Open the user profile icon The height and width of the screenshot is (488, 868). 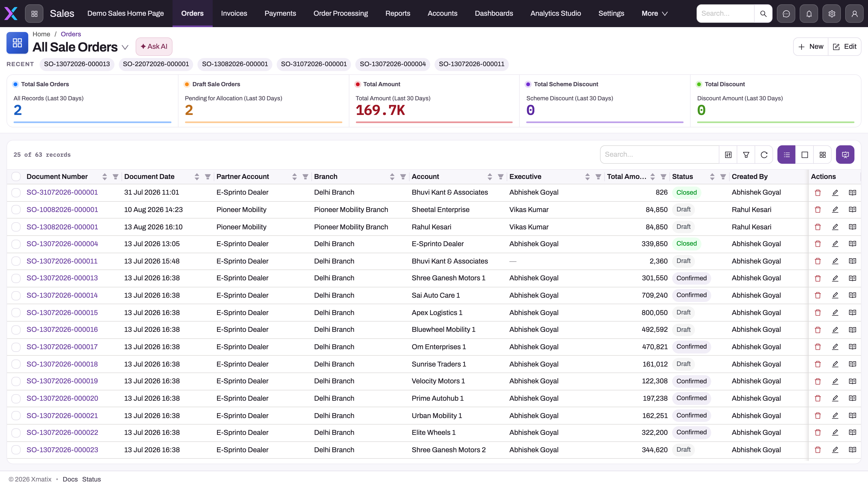click(x=854, y=14)
